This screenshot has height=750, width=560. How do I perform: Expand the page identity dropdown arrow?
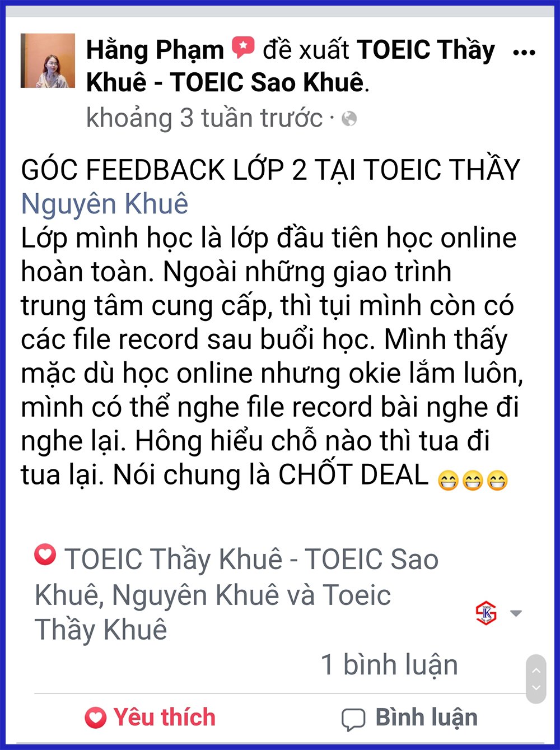click(516, 613)
